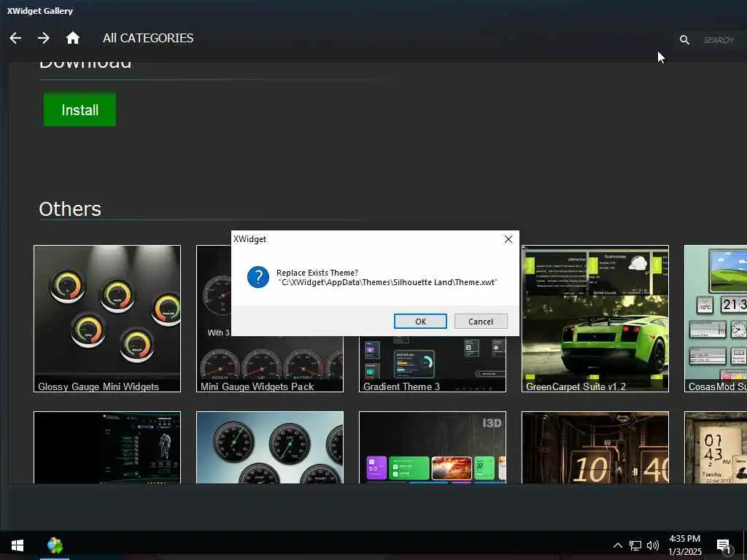Open GreenCarpet Suite v1.2 thumbnail

pos(595,319)
